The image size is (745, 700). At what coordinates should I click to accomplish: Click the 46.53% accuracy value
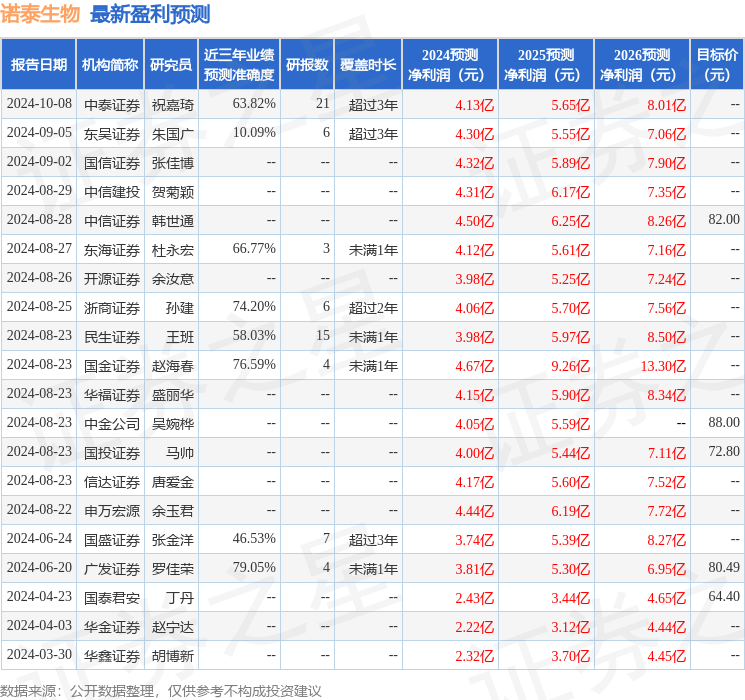pyautogui.click(x=254, y=538)
